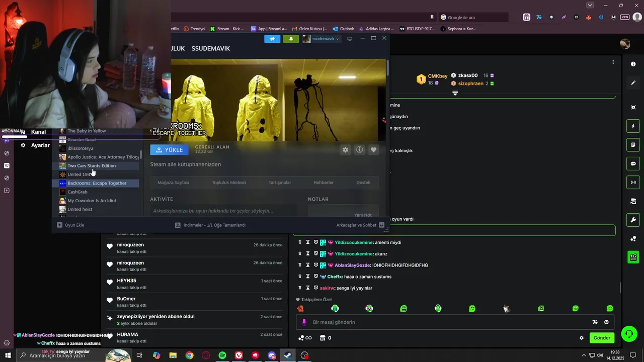This screenshot has height=362, width=644.
Task: Open Topluluk Merkezi tab
Action: click(229, 183)
